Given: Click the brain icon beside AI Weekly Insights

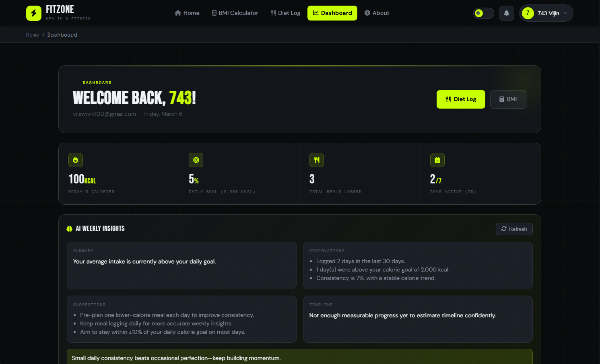Looking at the screenshot, I should click(69, 229).
